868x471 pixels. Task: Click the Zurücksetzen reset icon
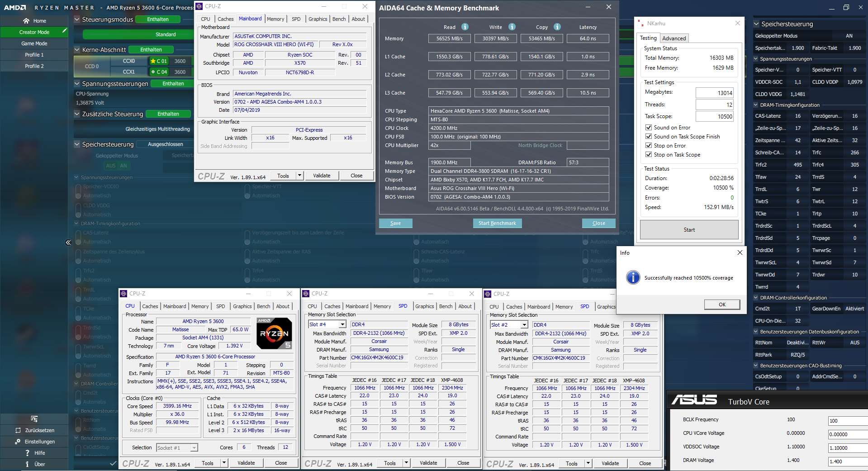coord(18,430)
